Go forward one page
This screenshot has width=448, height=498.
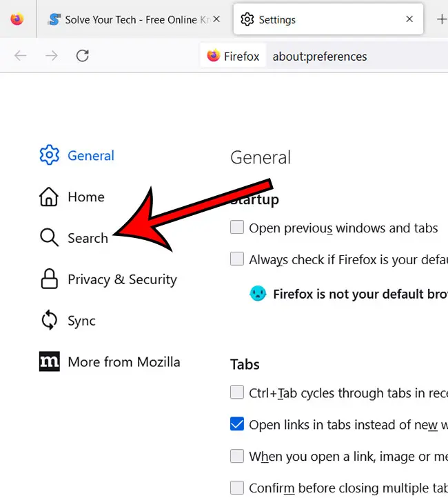[52, 56]
